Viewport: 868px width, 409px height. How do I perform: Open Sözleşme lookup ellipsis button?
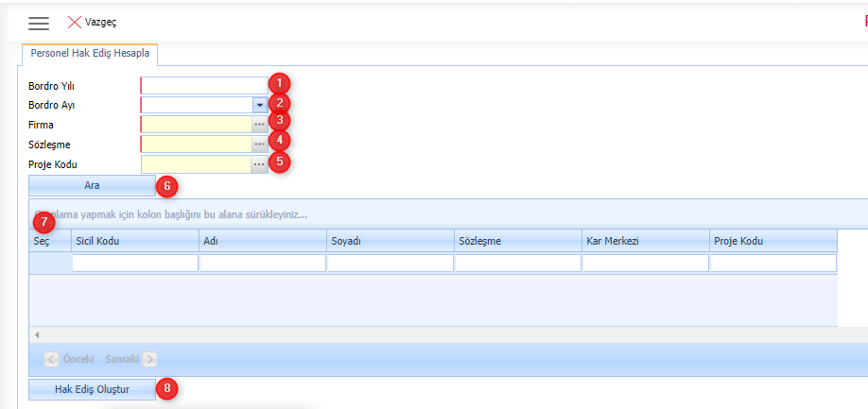pyautogui.click(x=259, y=145)
